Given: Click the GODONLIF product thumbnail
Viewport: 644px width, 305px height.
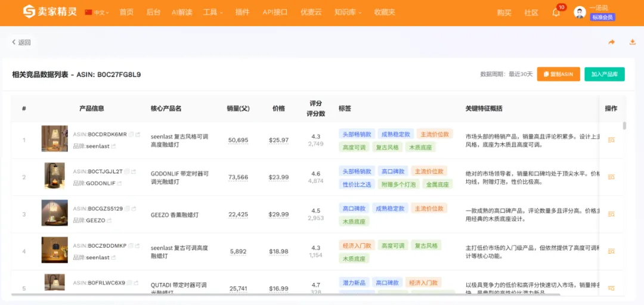Looking at the screenshot, I should pos(54,176).
